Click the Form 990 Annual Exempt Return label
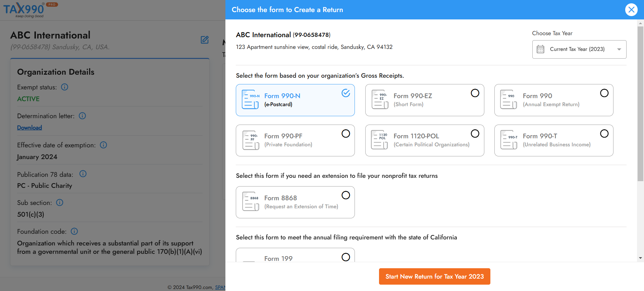This screenshot has width=644, height=291. 551,100
